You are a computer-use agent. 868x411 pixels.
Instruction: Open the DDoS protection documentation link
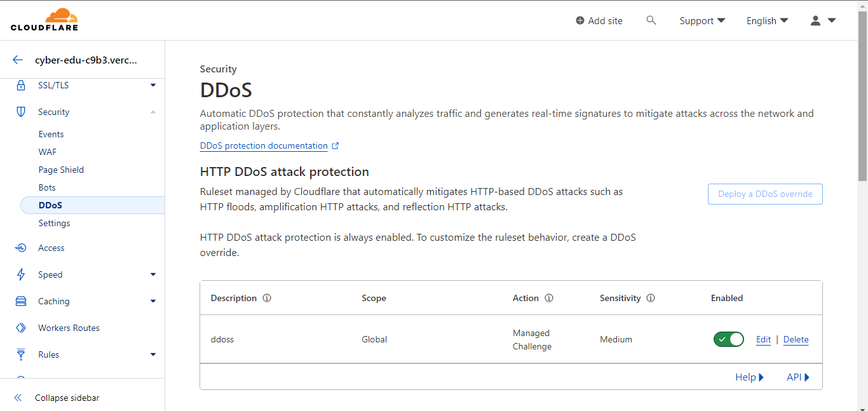[264, 145]
